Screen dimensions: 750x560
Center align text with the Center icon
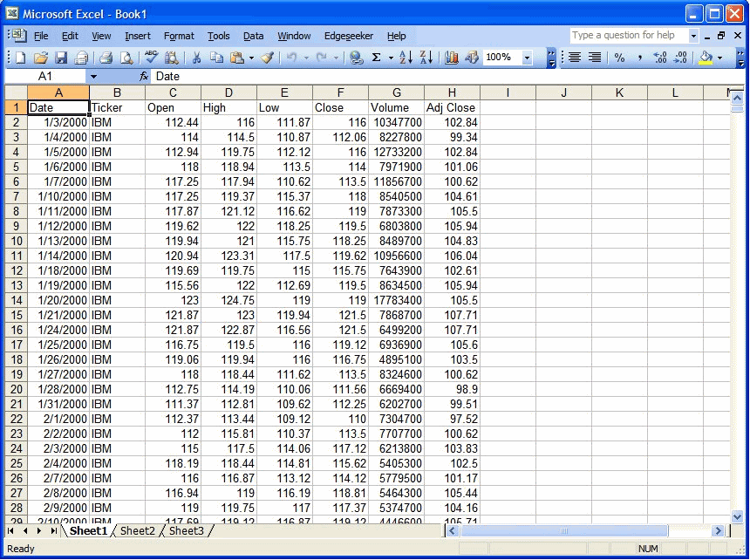pyautogui.click(x=575, y=58)
